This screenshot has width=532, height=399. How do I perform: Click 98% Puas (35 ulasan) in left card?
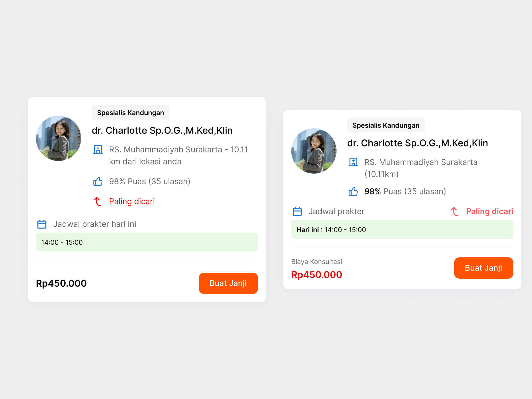pos(150,182)
